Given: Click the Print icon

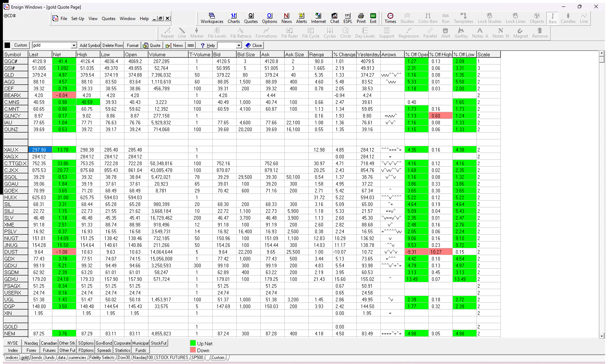Looking at the screenshot, I should coord(361,18).
